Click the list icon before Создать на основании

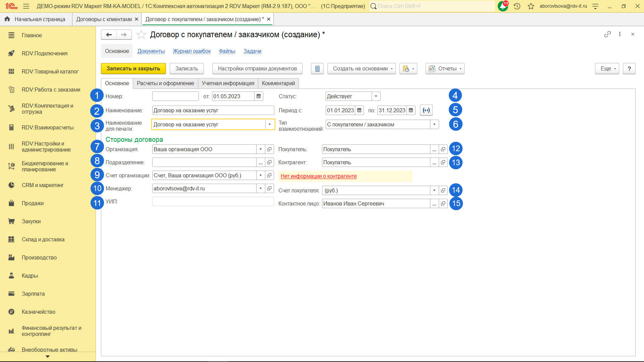[317, 69]
